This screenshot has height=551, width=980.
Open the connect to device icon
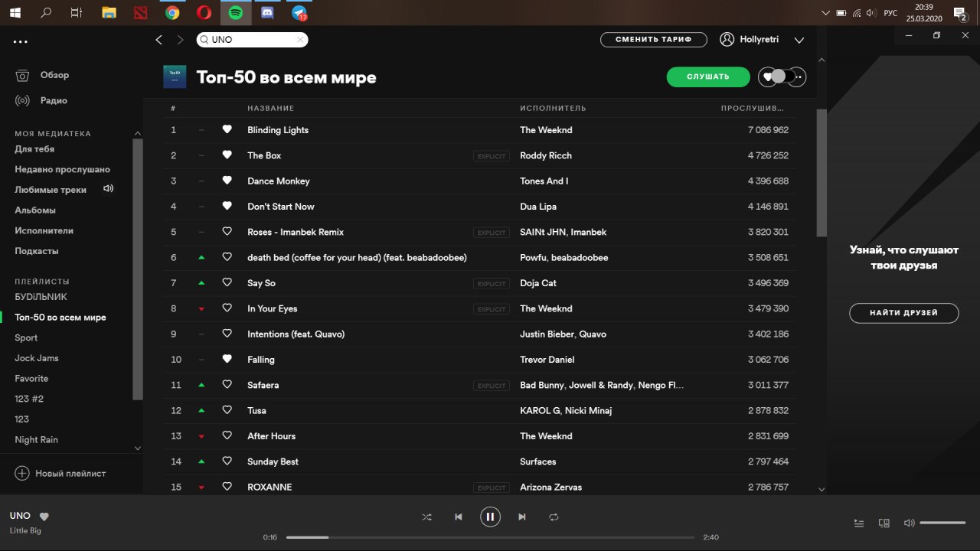[x=884, y=523]
